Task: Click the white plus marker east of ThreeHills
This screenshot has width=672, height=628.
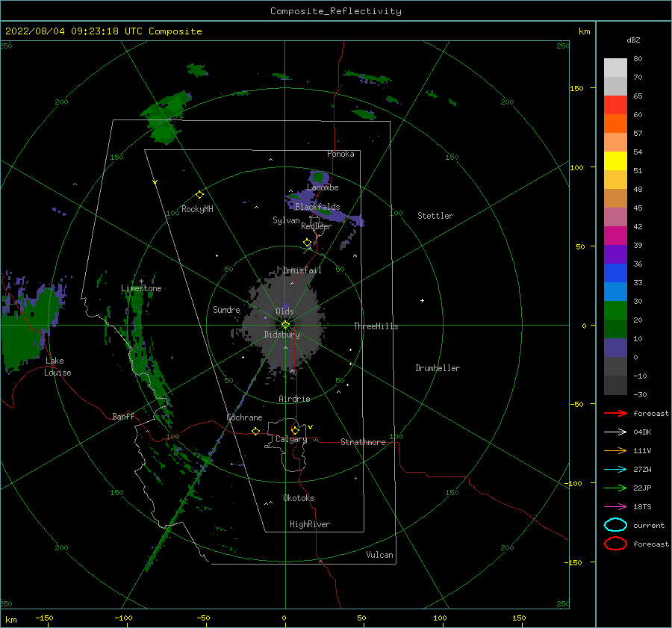Action: click(422, 300)
